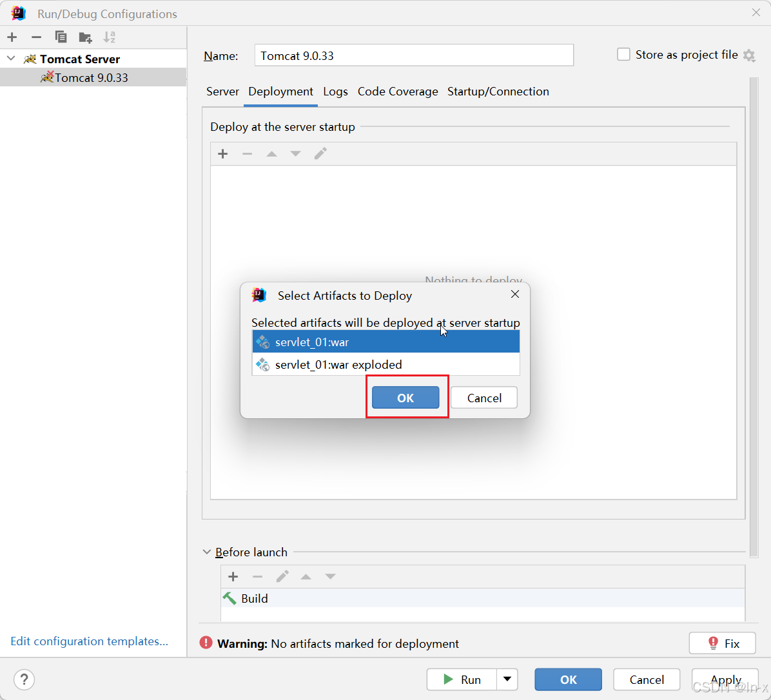Remove before launch task minus icon
771x700 pixels.
(257, 577)
